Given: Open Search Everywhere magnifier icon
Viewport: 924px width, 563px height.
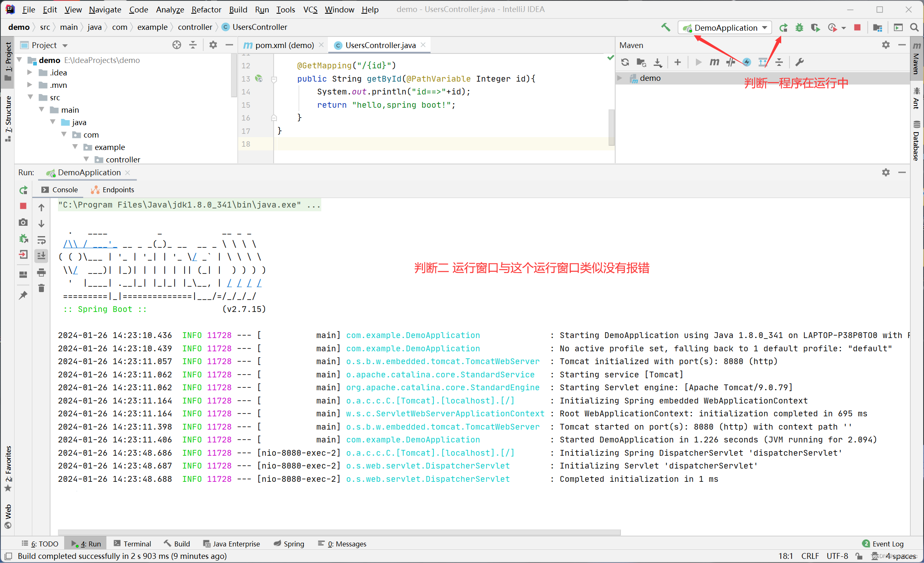Looking at the screenshot, I should pos(914,27).
